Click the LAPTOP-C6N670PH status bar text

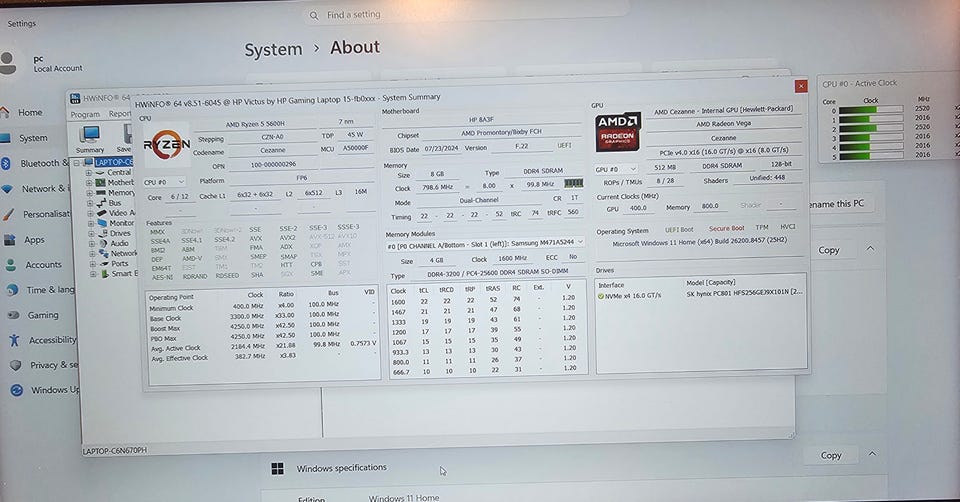(114, 451)
